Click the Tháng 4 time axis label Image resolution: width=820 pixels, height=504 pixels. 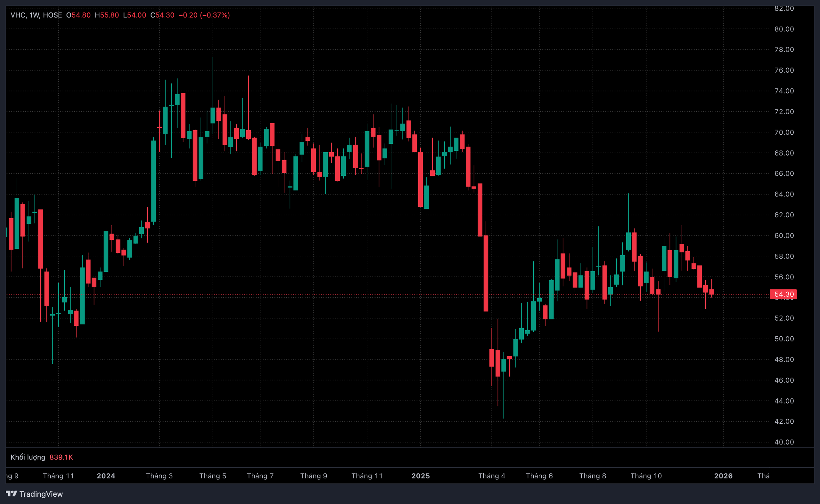click(x=491, y=476)
